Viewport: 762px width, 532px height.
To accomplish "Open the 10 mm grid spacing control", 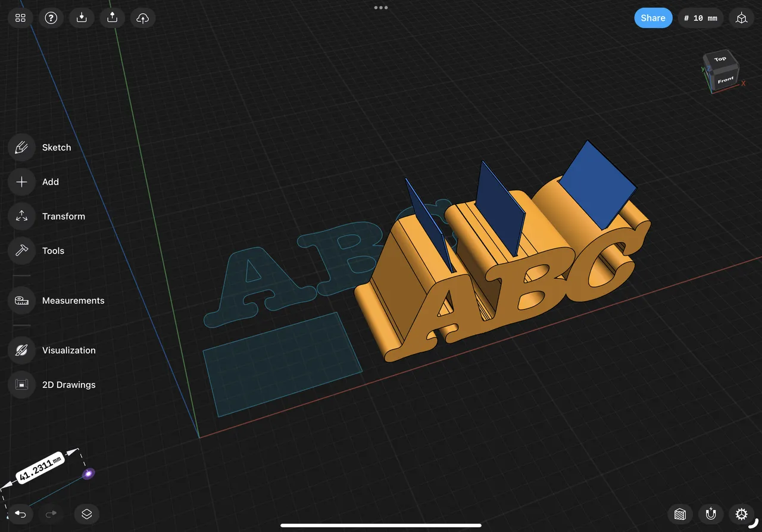I will [x=700, y=18].
